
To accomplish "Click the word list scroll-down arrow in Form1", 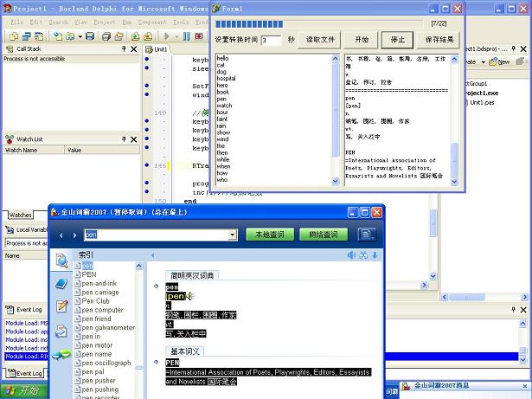I will click(336, 182).
